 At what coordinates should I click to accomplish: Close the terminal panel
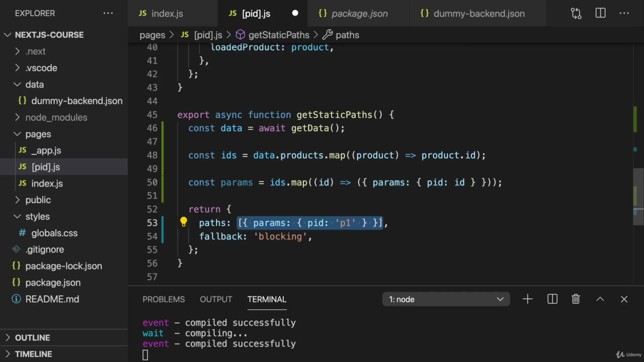(624, 299)
